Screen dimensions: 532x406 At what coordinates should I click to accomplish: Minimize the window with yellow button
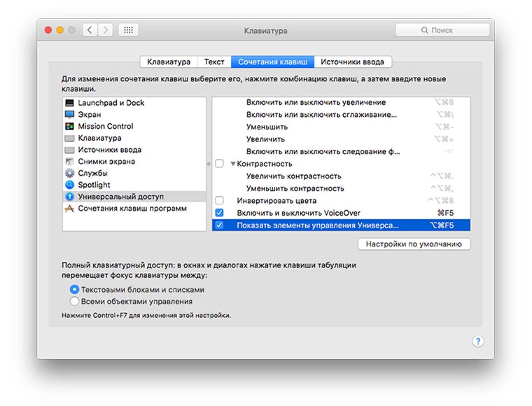pos(59,30)
